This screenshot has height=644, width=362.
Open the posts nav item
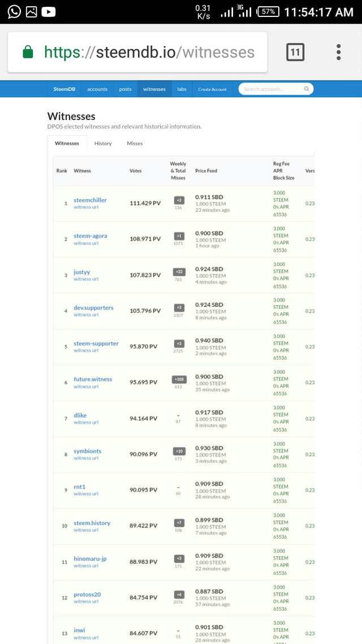(125, 89)
